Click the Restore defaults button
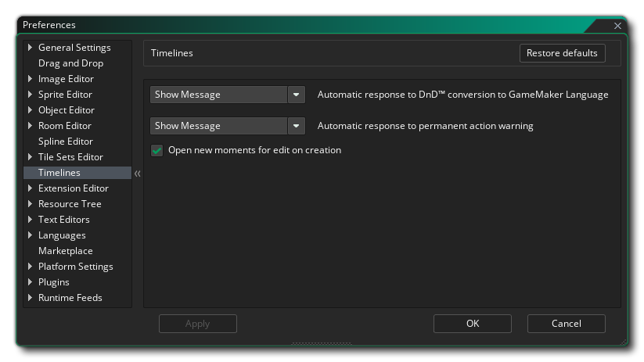 tap(563, 53)
